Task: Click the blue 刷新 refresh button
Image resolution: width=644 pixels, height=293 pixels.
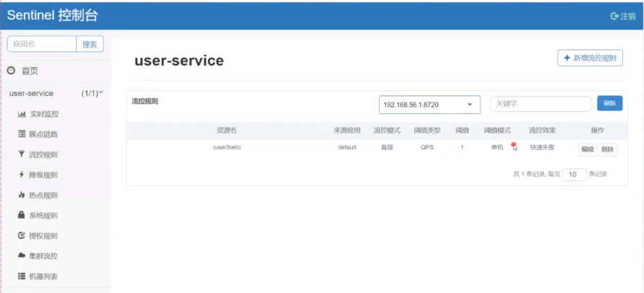Action: tap(609, 103)
